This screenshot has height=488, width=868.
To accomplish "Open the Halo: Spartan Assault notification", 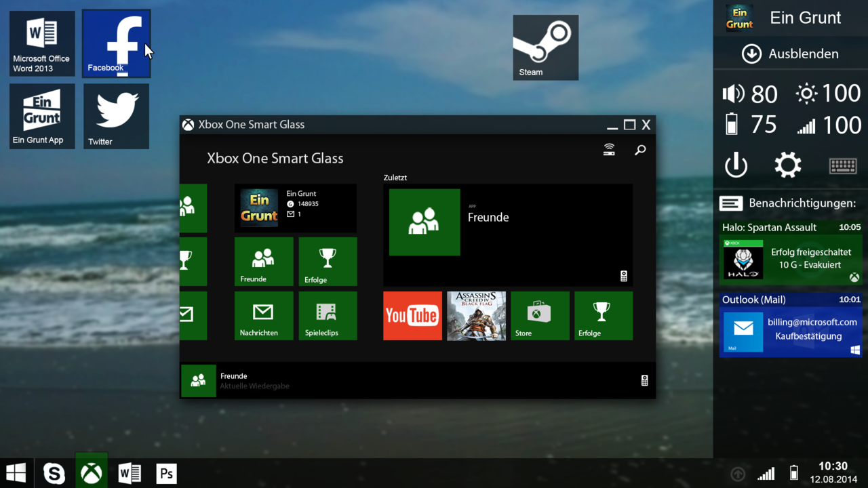I will tap(791, 259).
